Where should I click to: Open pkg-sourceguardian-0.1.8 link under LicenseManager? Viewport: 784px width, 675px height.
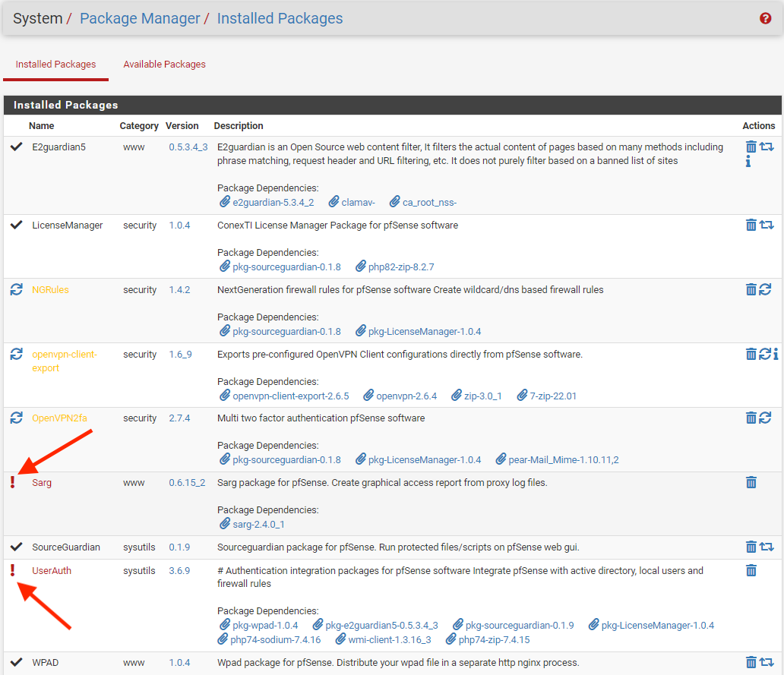click(x=286, y=267)
